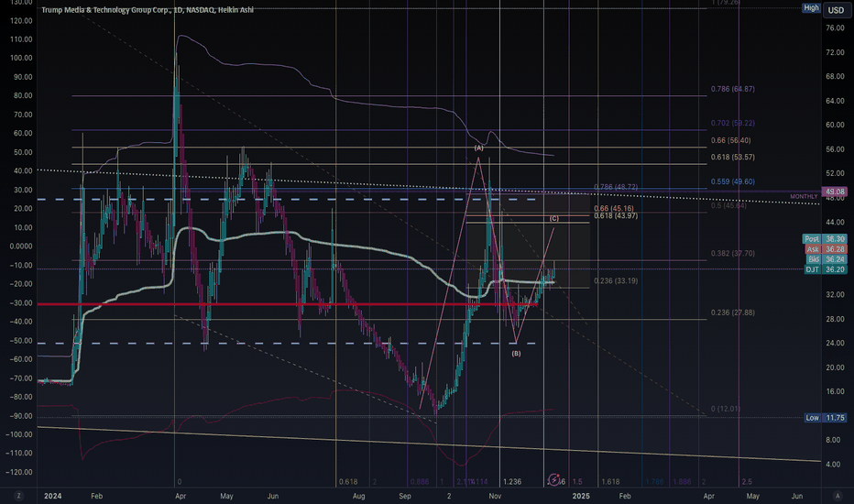Click time-zone label '2.5' at chart bottom
854x504 pixels.
pyautogui.click(x=747, y=482)
